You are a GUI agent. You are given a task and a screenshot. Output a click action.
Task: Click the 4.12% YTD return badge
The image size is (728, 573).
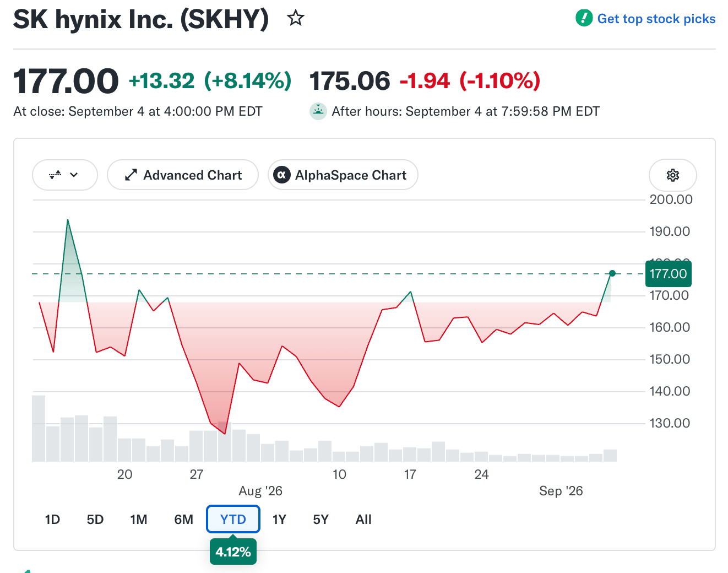233,552
